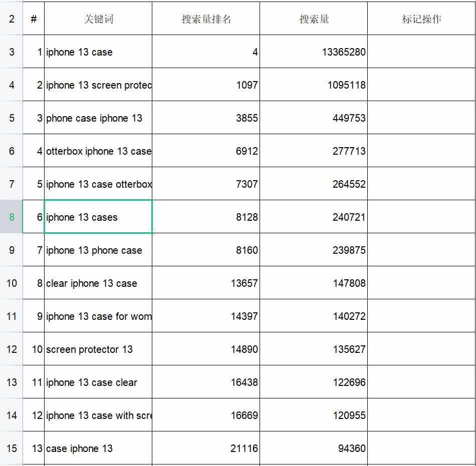476x466 pixels.
Task: Click 标记操作 cell for screen protector 13
Action: coord(421,349)
